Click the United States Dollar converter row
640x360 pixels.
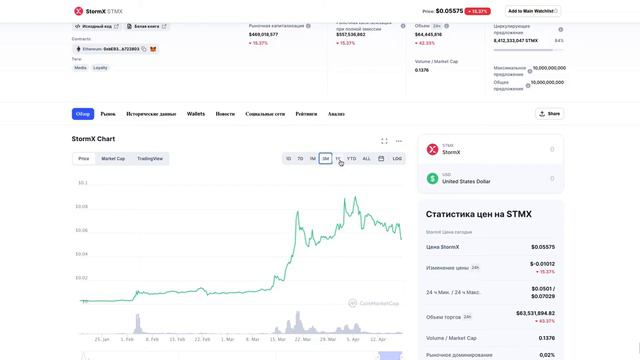[x=491, y=178]
